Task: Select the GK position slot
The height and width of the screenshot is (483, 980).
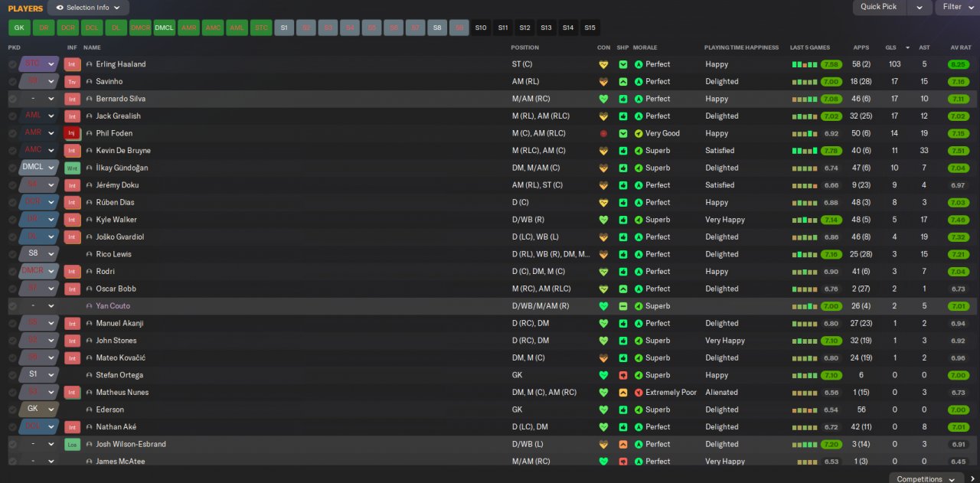Action: [x=19, y=28]
